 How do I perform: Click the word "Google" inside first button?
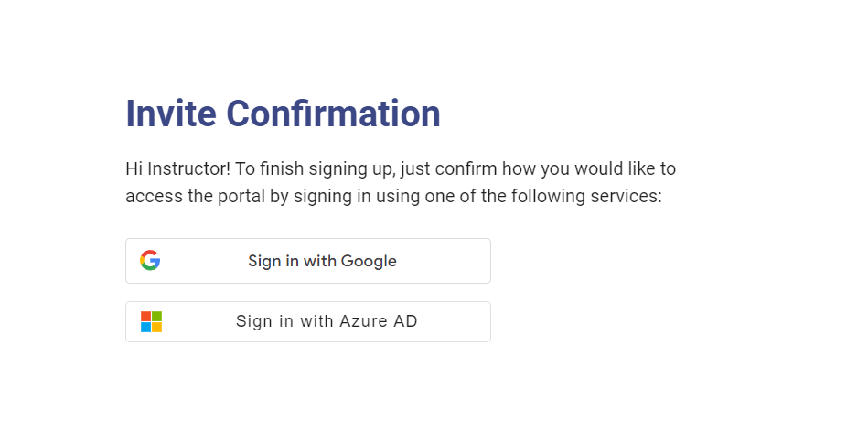tap(369, 262)
